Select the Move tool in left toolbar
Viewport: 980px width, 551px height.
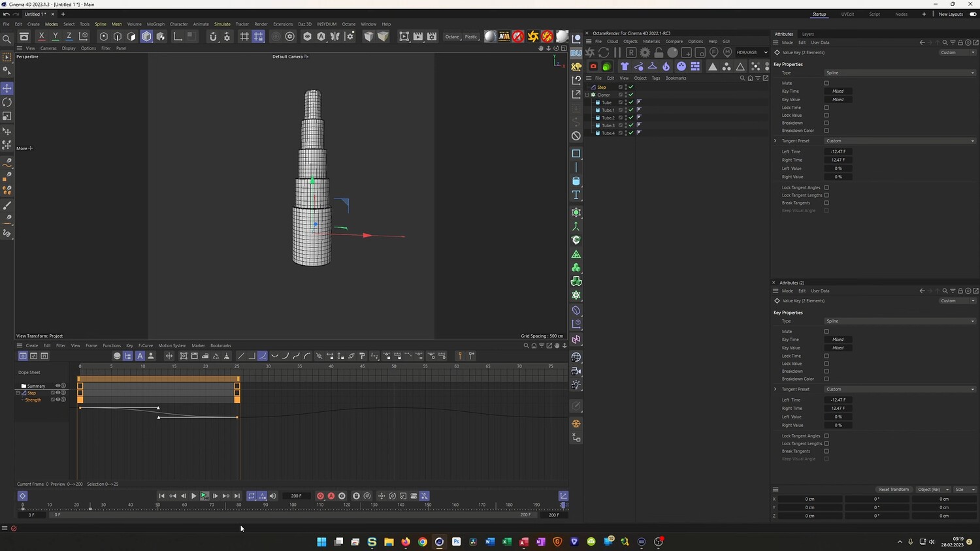(7, 88)
